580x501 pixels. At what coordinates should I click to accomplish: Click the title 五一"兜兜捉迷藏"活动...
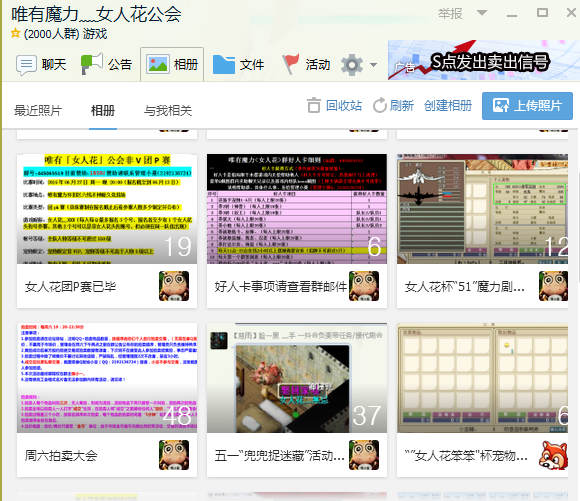click(x=280, y=455)
